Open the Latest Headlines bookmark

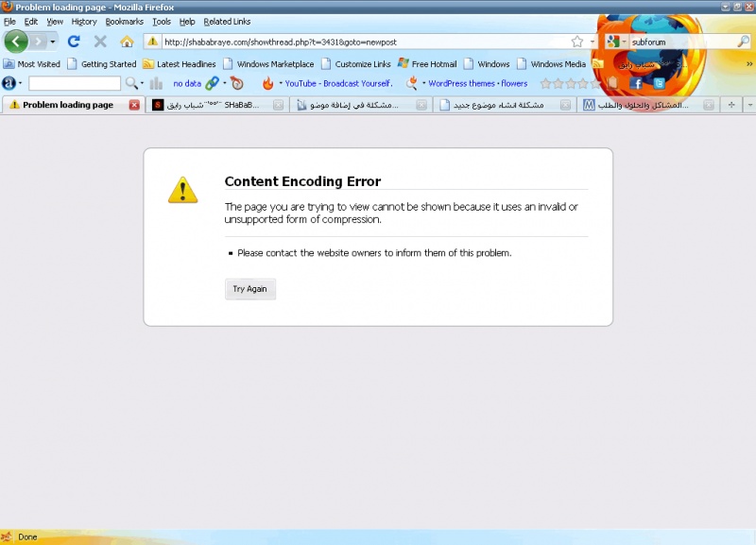pos(185,64)
